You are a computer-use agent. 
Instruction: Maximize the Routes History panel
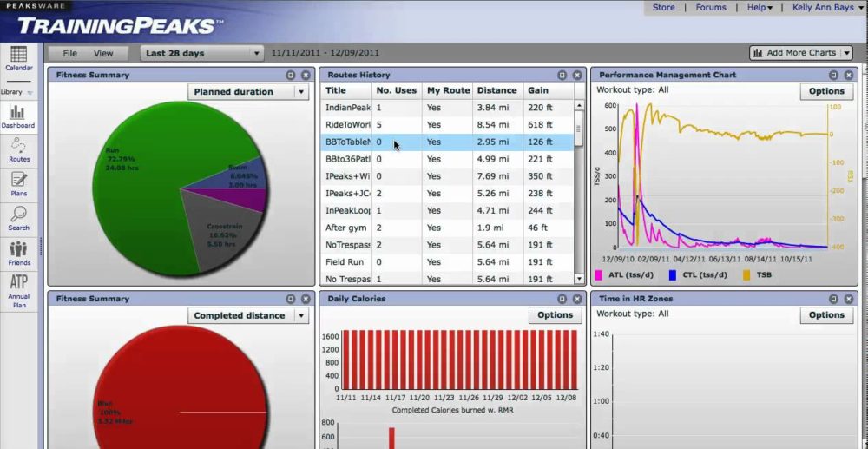(x=562, y=76)
